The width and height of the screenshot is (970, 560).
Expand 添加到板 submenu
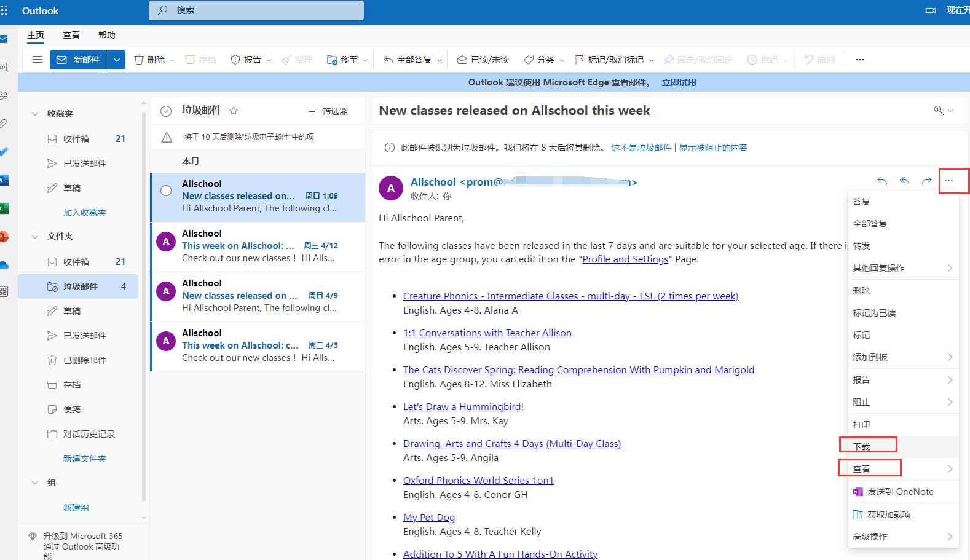click(903, 357)
